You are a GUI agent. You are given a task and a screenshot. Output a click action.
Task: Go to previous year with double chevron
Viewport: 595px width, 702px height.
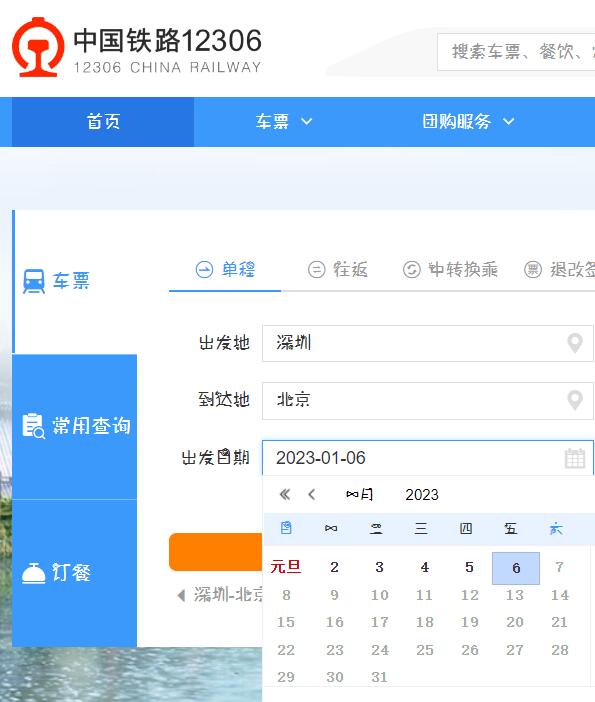click(x=285, y=495)
